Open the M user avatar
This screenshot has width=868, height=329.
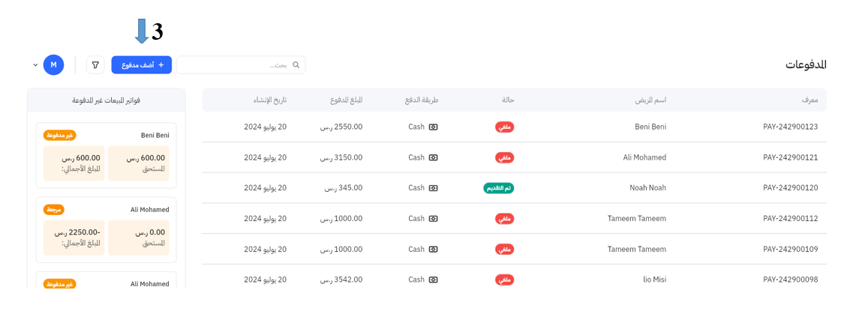pyautogui.click(x=53, y=65)
